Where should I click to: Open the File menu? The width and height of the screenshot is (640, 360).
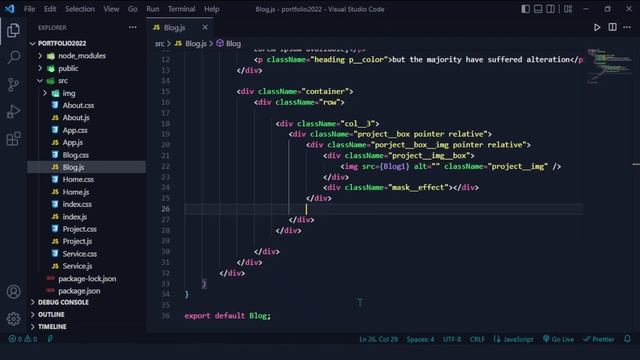pos(29,9)
